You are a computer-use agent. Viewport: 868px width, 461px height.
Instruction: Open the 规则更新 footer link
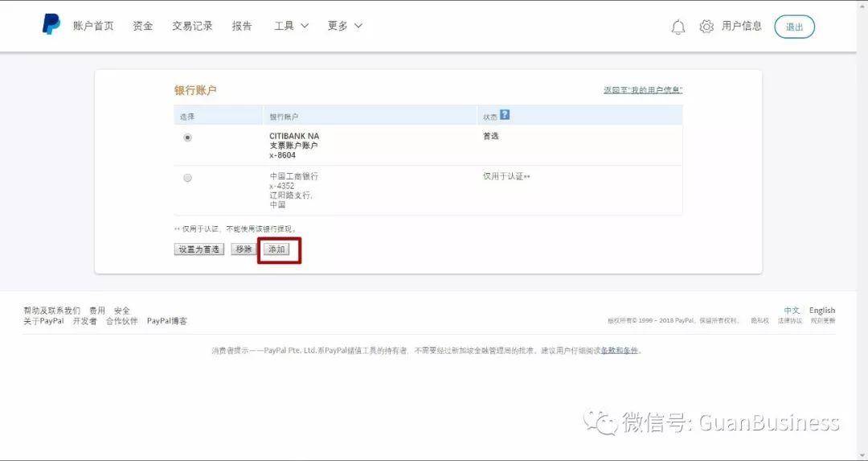click(x=823, y=321)
